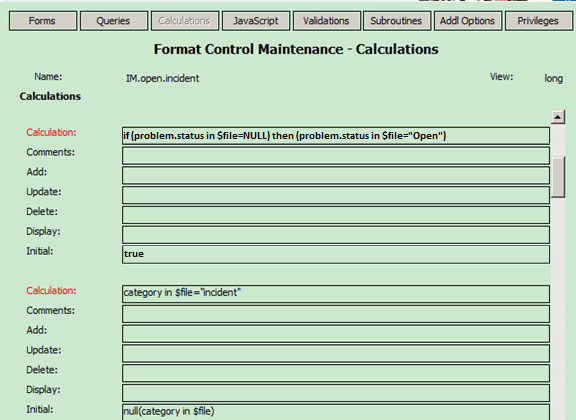
Task: Click the category in $file Calculation field
Action: tap(336, 294)
